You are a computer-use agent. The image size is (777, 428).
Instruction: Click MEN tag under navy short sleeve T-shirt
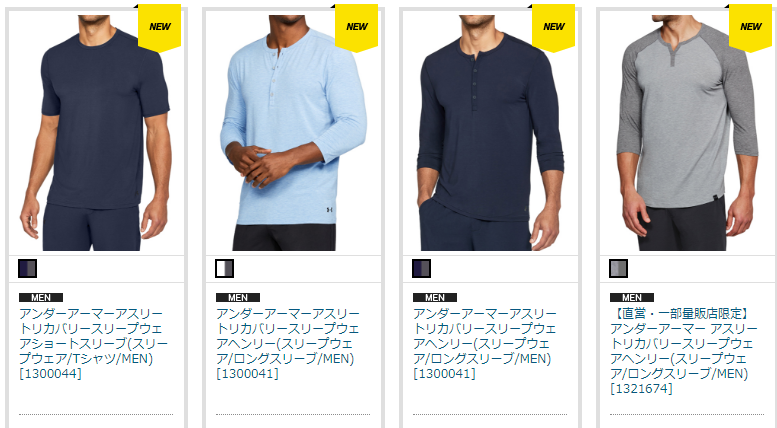click(41, 297)
